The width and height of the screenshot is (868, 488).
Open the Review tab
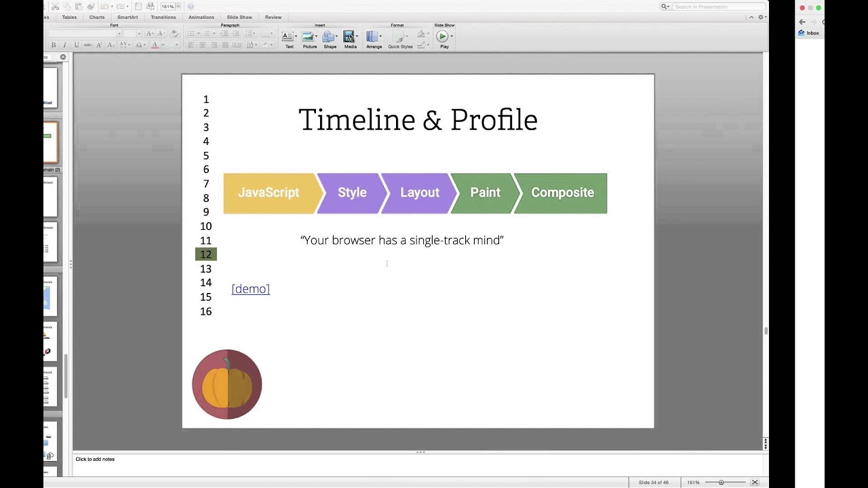pos(273,17)
